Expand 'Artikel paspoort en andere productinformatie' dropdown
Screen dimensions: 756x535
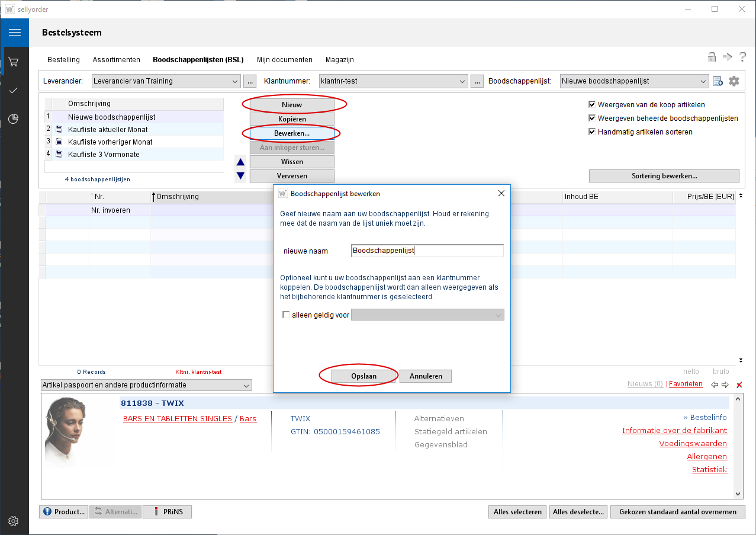coord(246,386)
